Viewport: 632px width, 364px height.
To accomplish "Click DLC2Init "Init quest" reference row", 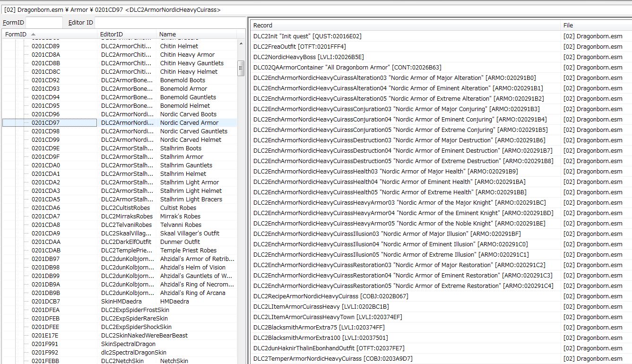I will pyautogui.click(x=441, y=36).
